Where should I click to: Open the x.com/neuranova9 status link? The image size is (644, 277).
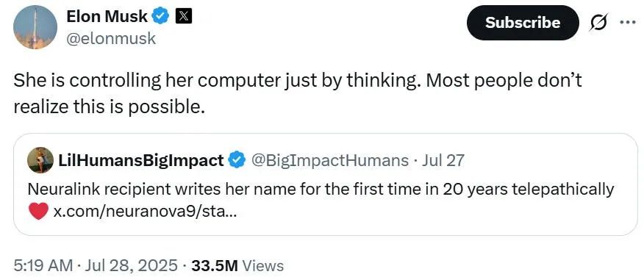click(x=145, y=212)
